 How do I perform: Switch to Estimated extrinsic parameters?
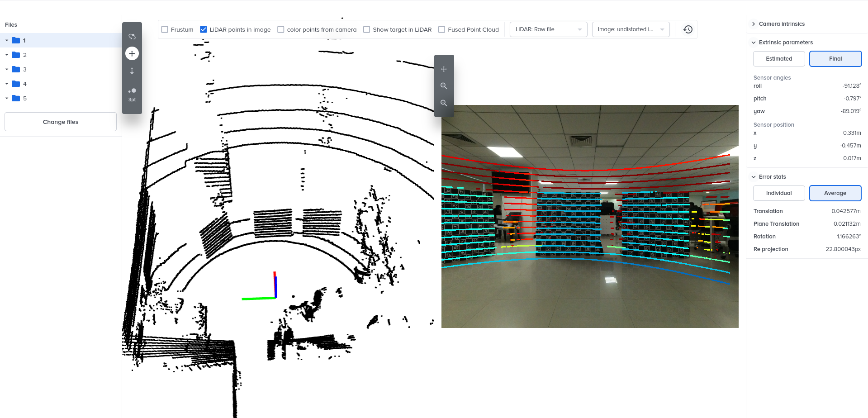pyautogui.click(x=778, y=59)
